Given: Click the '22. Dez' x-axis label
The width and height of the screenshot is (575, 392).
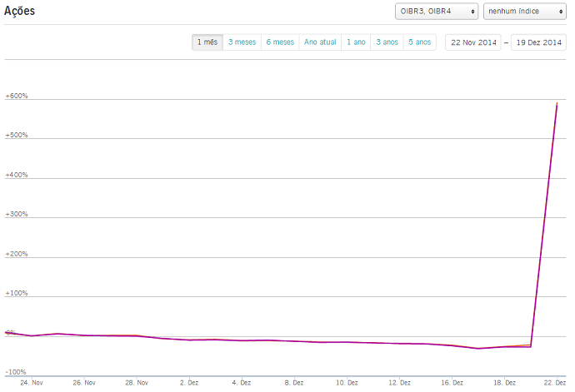Looking at the screenshot, I should click(557, 383).
